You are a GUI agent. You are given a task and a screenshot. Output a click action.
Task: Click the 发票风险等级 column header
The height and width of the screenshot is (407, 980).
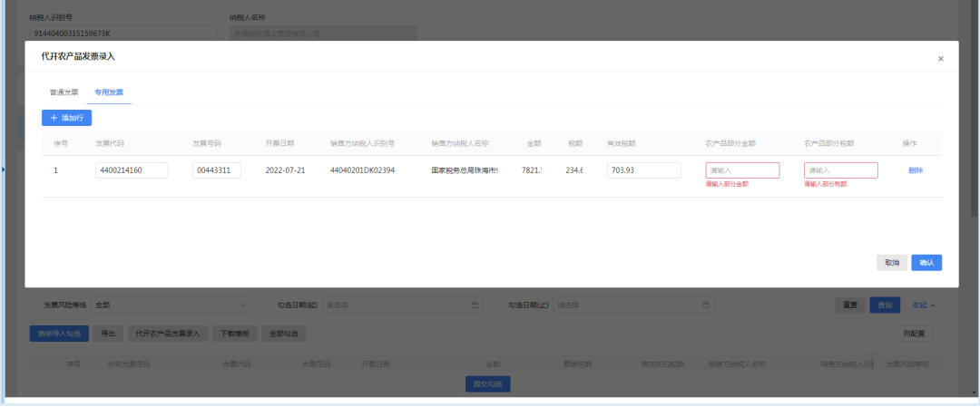[x=907, y=363]
